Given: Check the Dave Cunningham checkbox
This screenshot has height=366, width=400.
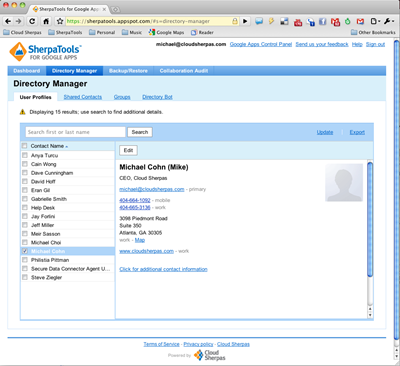Looking at the screenshot, I should 25,173.
